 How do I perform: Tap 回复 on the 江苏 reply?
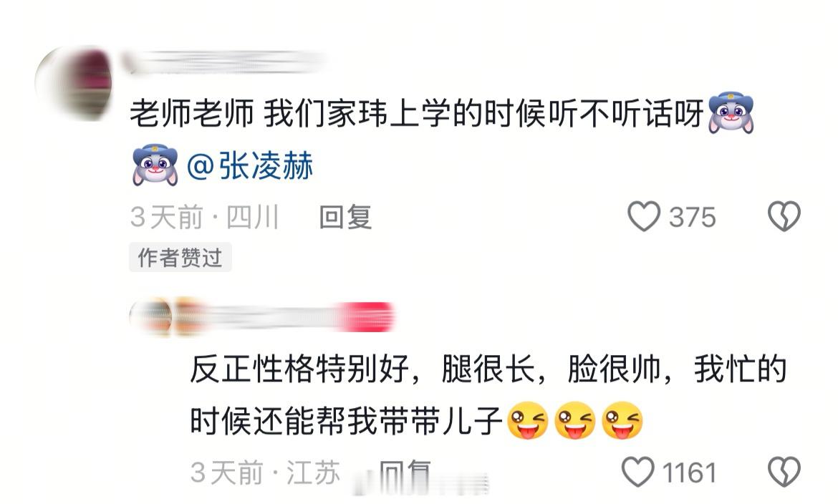pyautogui.click(x=405, y=473)
